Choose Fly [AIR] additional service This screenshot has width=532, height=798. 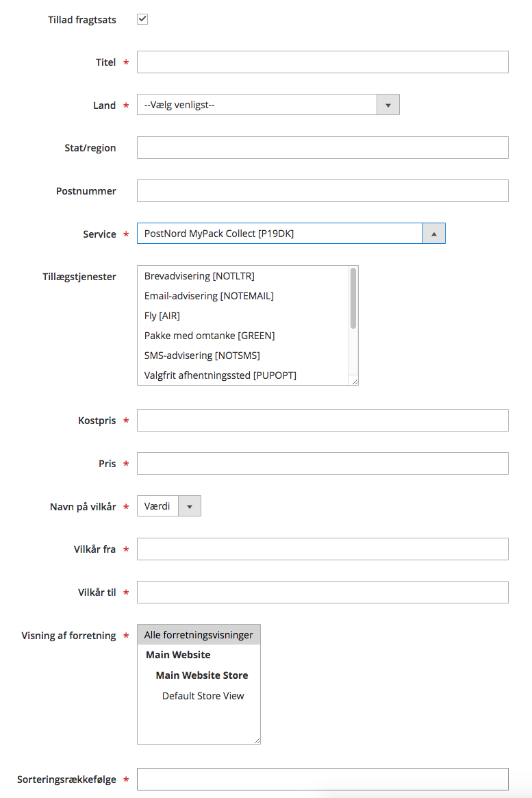click(x=162, y=316)
